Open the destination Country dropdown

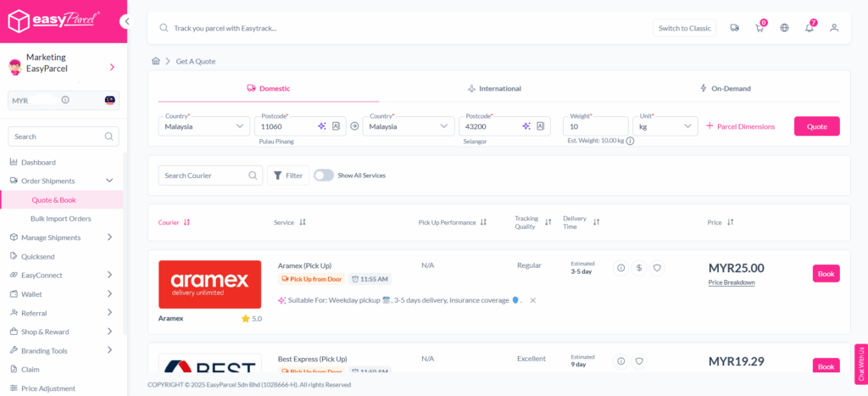[409, 126]
